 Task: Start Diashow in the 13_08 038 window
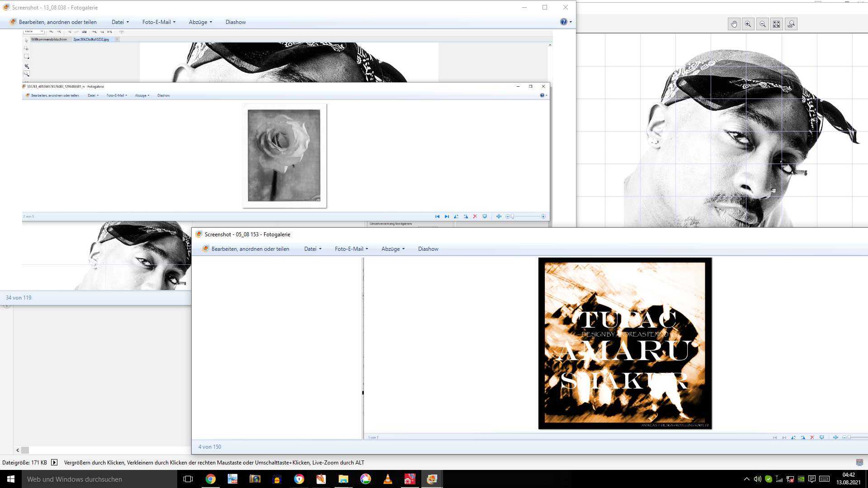tap(236, 22)
